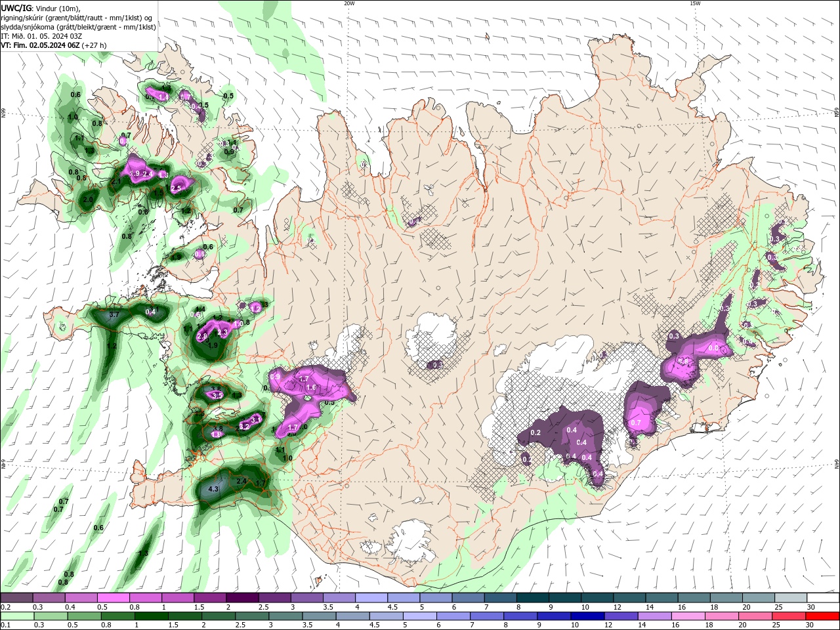Click the '3.7' rain value on the western peninsula
The image size is (840, 630).
pos(114,316)
